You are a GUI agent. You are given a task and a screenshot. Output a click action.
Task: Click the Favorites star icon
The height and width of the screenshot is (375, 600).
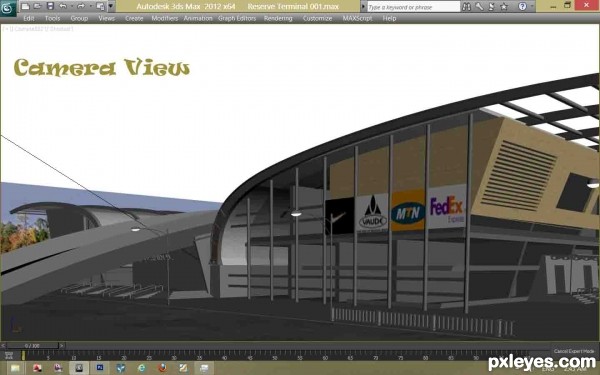pos(504,7)
